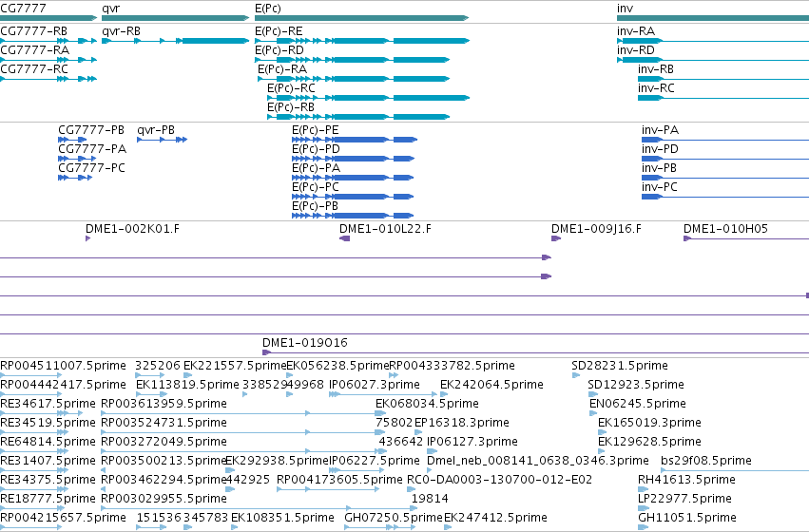Select EST EK113819.5prime
This screenshot has width=809, height=532.
(x=188, y=385)
